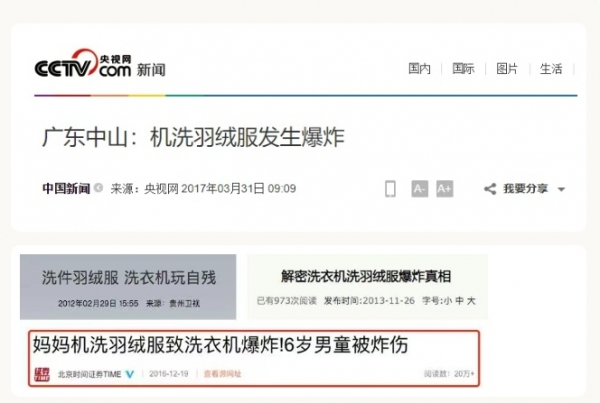Select medium font size 中

pos(460,301)
